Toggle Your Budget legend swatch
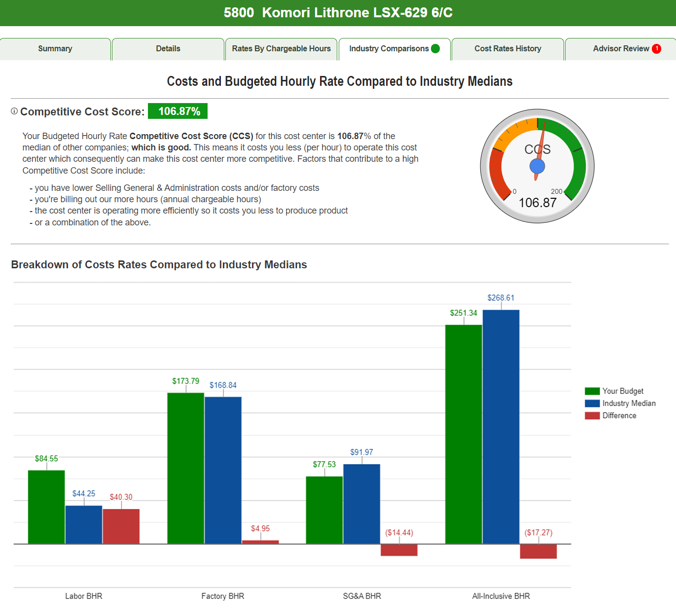This screenshot has width=676, height=616. 592,391
